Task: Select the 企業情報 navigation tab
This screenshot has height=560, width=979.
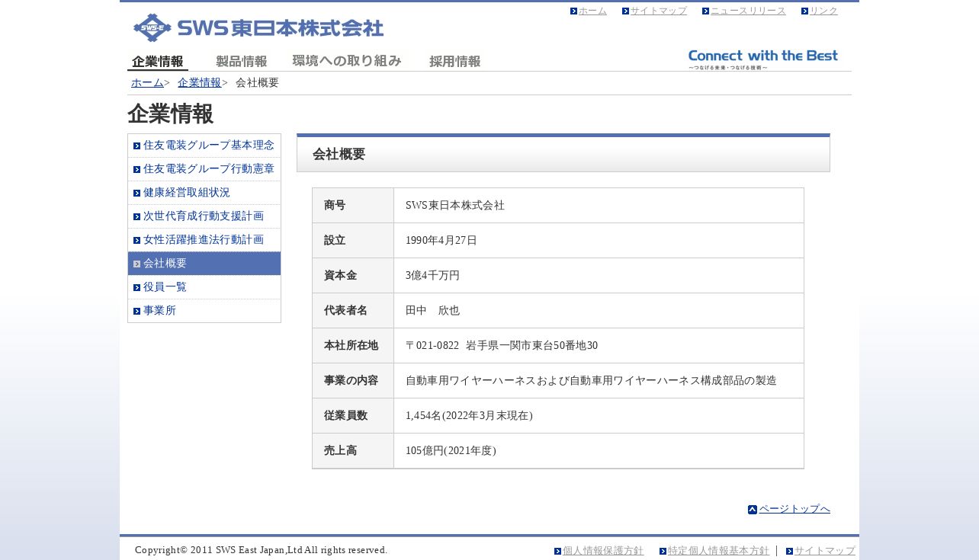Action: (158, 62)
